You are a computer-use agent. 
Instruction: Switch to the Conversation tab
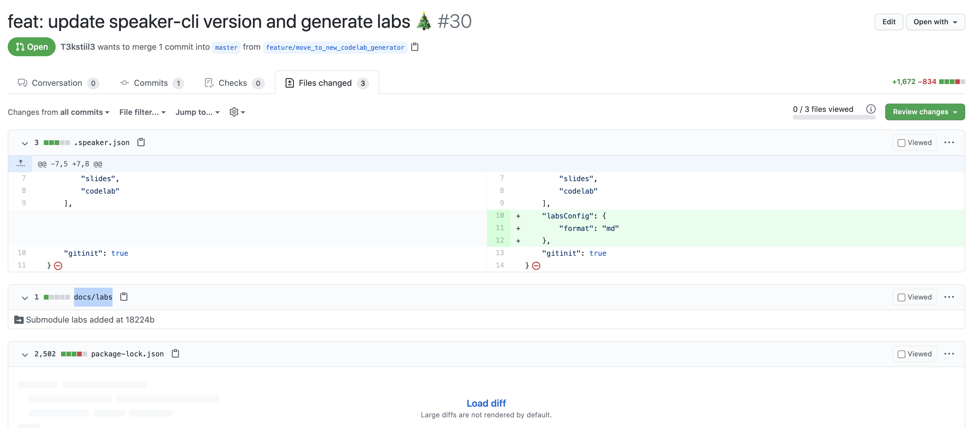click(58, 83)
